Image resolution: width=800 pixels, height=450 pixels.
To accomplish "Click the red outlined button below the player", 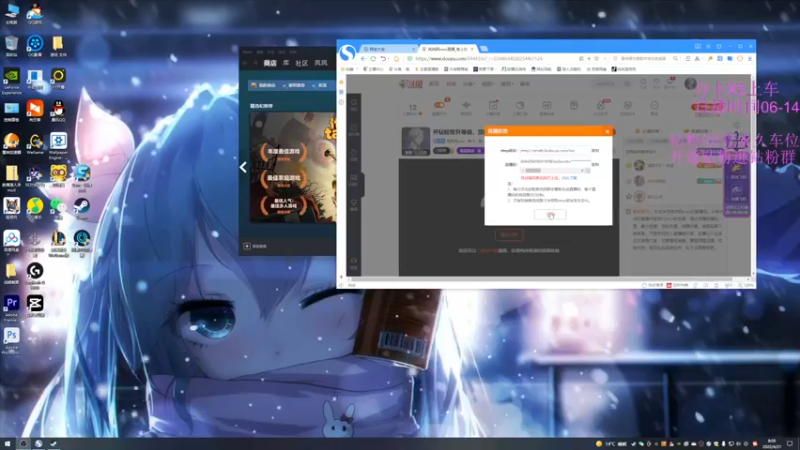I will [509, 235].
